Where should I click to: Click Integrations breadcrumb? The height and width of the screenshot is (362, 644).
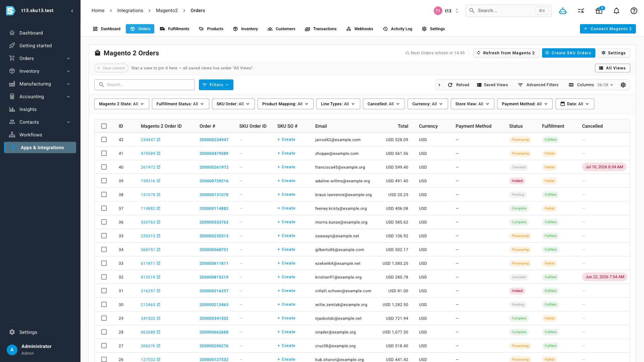(x=130, y=11)
